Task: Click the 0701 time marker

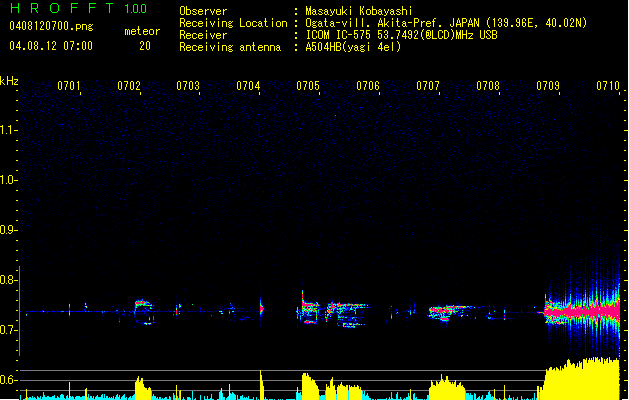Action: point(69,86)
